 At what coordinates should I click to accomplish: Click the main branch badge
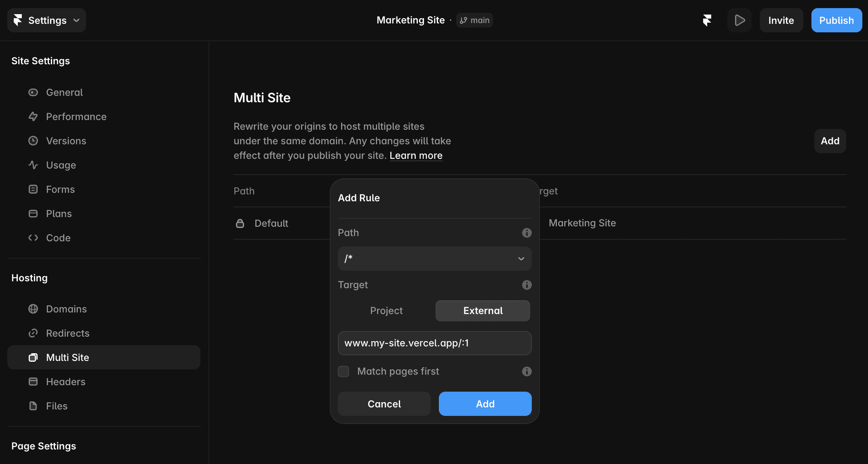pyautogui.click(x=474, y=20)
